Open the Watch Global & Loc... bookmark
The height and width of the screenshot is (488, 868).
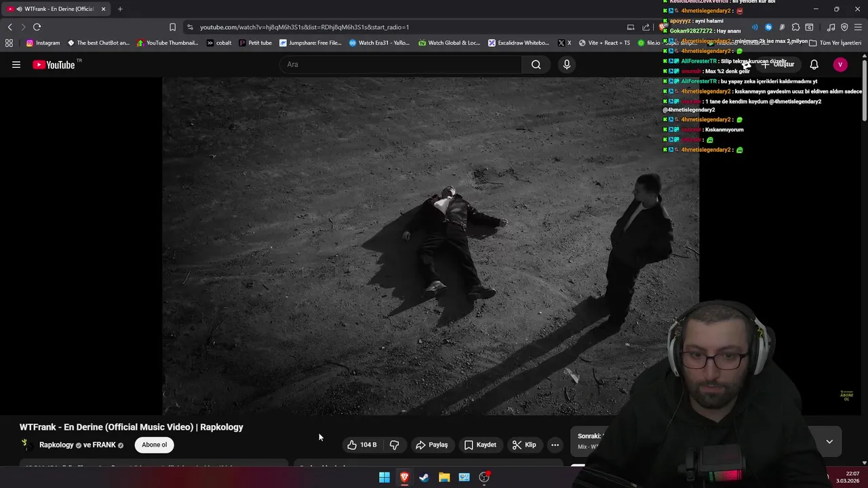[449, 43]
